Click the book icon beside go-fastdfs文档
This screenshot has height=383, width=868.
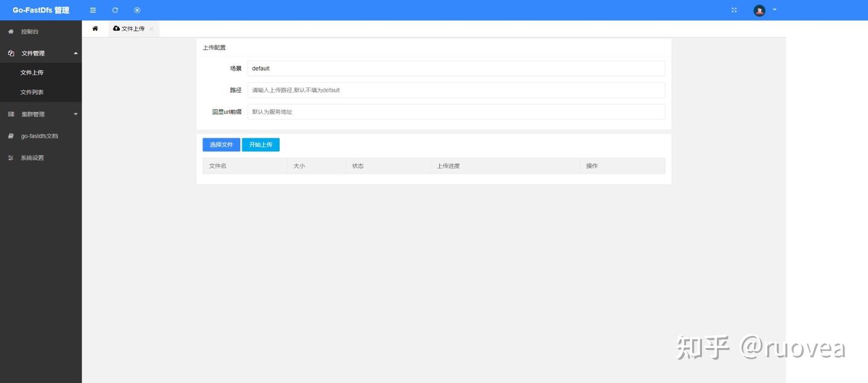11,136
